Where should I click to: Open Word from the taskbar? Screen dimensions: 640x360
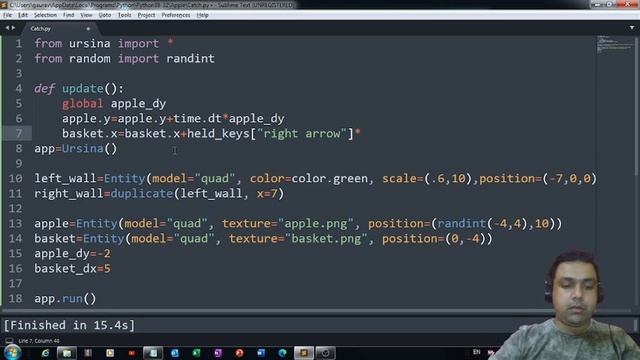pyautogui.click(x=261, y=353)
